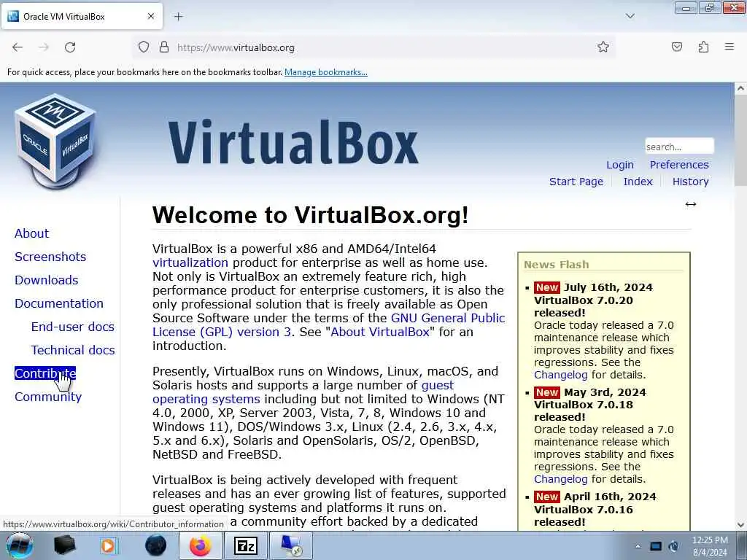Screen dimensions: 747x560
Task: Show hidden tray icons arrow
Action: click(638, 546)
